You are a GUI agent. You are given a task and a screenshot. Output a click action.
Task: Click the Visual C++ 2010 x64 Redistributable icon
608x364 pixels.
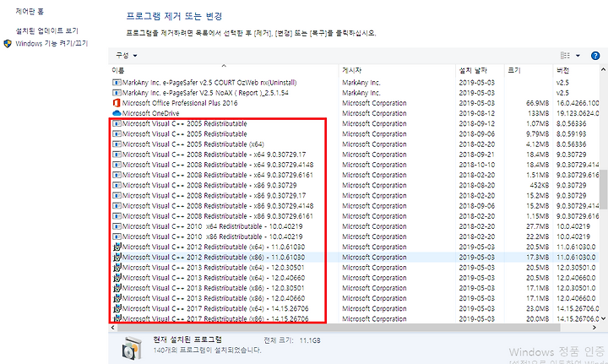coord(117,226)
